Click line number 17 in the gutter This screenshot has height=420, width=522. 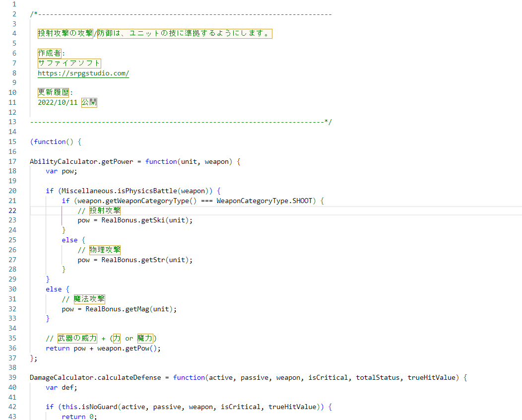12,161
